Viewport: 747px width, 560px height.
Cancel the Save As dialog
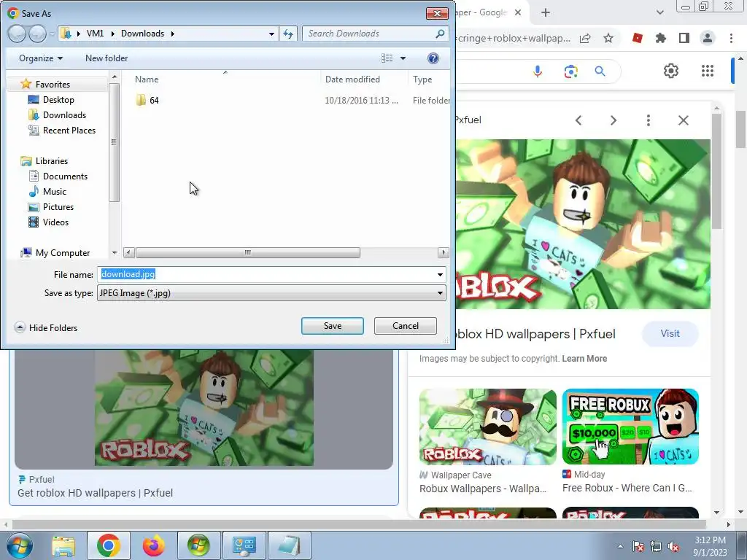(x=406, y=326)
